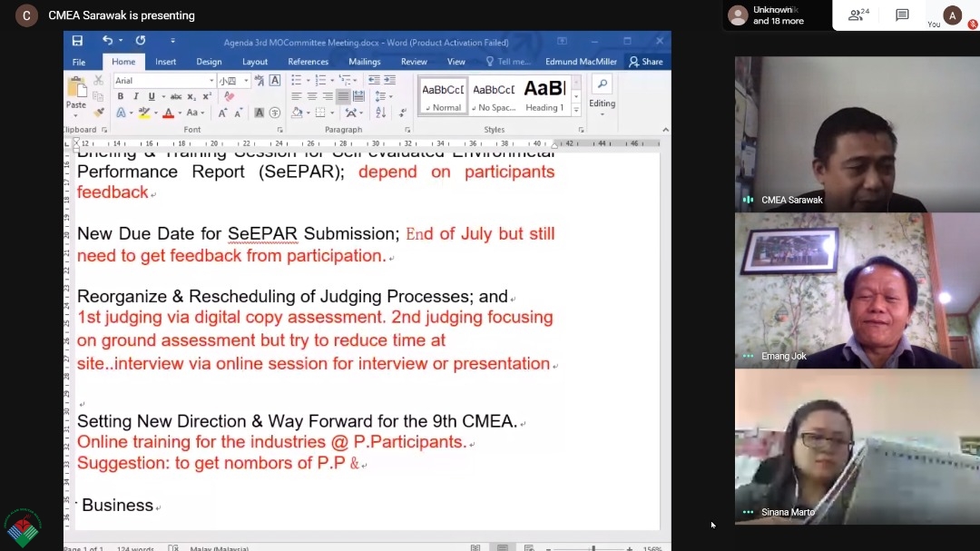This screenshot has height=551, width=980.
Task: Apply the Normal style
Action: point(443,96)
